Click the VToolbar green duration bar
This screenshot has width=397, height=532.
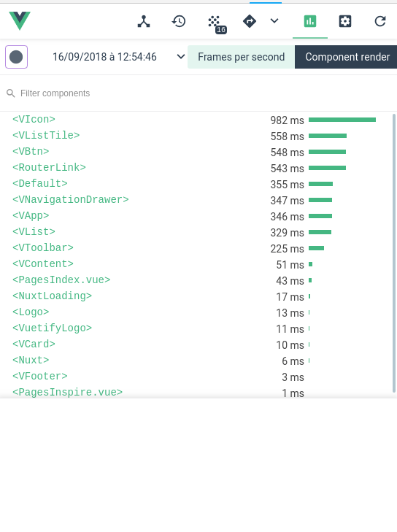pyautogui.click(x=316, y=248)
